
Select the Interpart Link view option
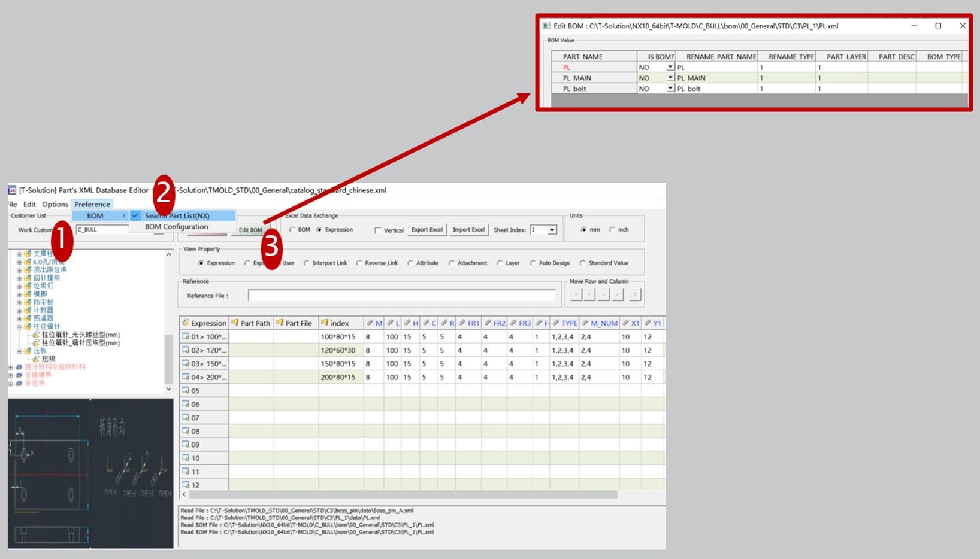pyautogui.click(x=307, y=263)
